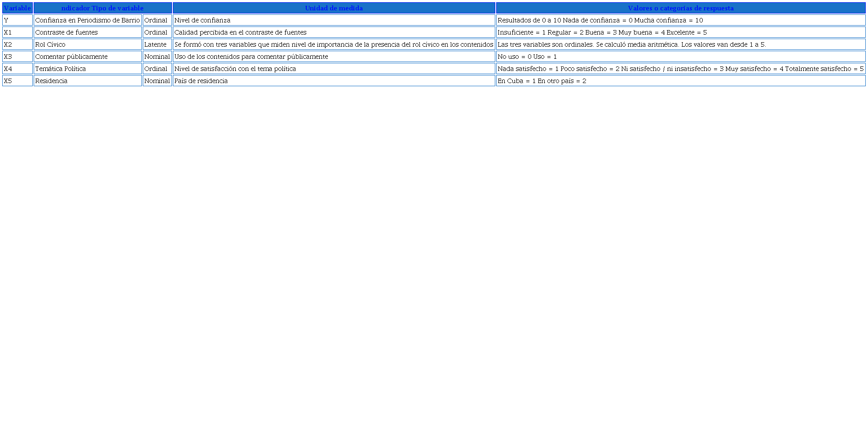The width and height of the screenshot is (868, 432).
Task: Click the "Variable" column header
Action: [18, 8]
